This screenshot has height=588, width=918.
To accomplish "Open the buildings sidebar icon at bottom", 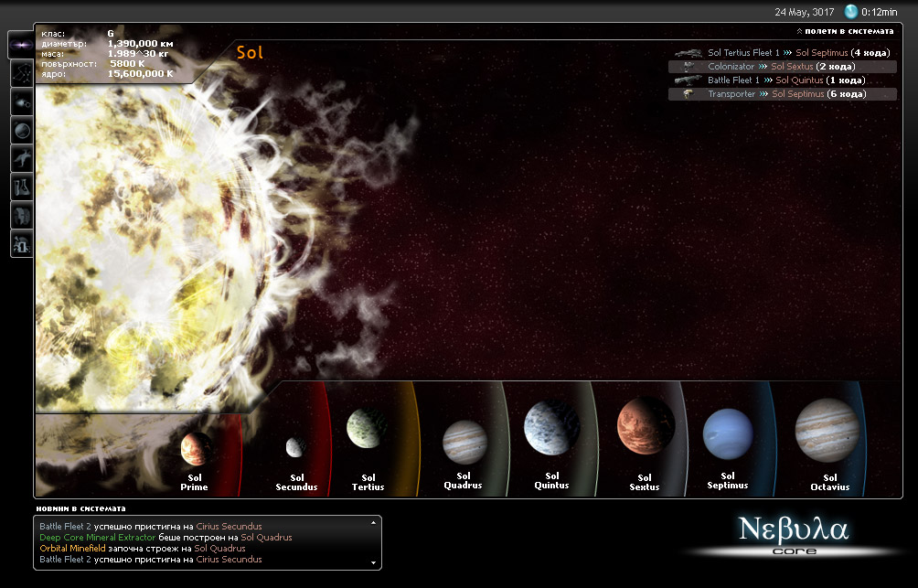I will click(21, 244).
